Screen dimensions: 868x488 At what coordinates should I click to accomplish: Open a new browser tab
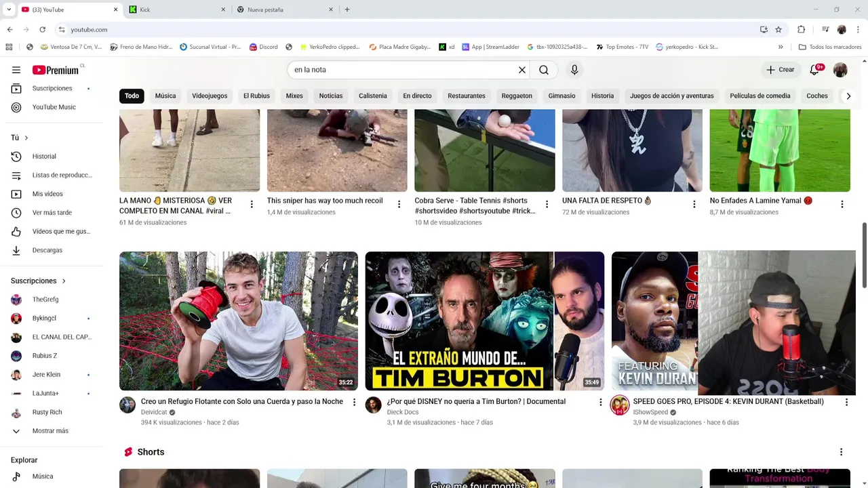coord(347,9)
